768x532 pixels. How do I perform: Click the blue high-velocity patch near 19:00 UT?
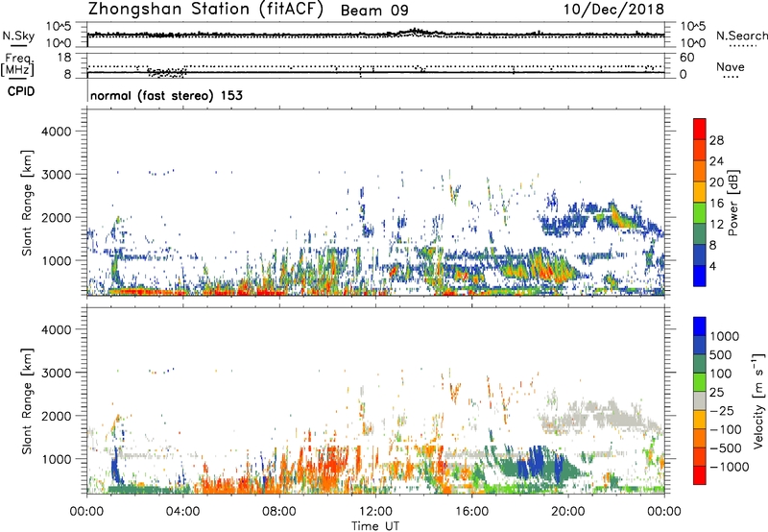538,460
